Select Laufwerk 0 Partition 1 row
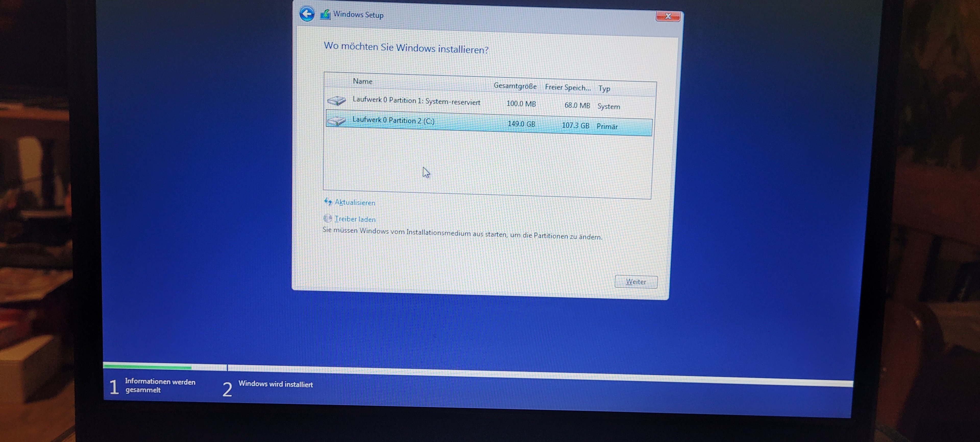The image size is (980, 442). [x=416, y=101]
